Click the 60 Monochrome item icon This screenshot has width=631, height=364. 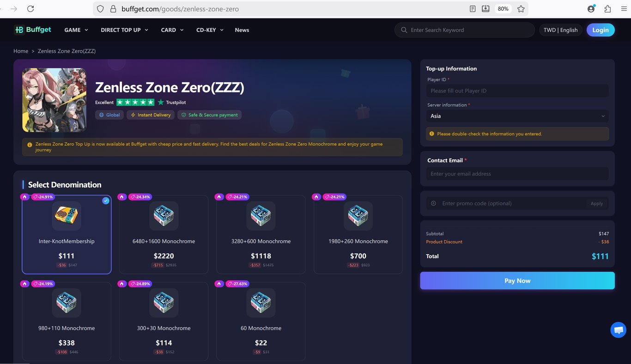[x=261, y=303]
